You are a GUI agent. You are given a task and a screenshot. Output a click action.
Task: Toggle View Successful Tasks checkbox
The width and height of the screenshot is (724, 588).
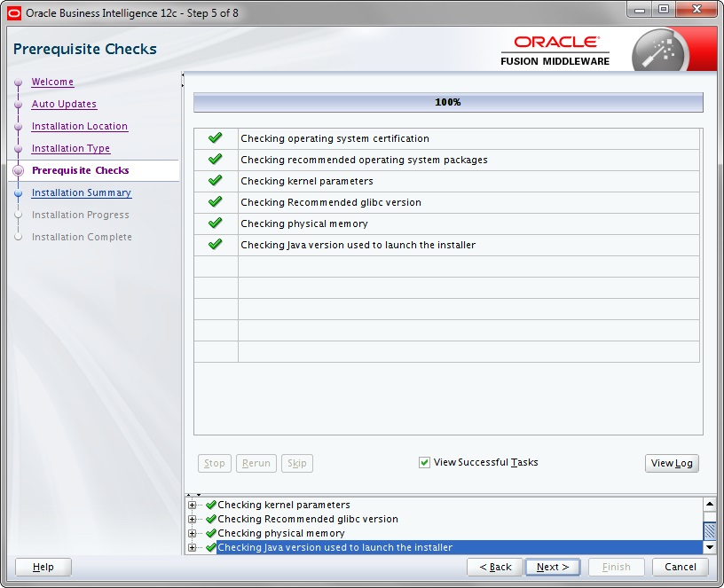tap(424, 462)
